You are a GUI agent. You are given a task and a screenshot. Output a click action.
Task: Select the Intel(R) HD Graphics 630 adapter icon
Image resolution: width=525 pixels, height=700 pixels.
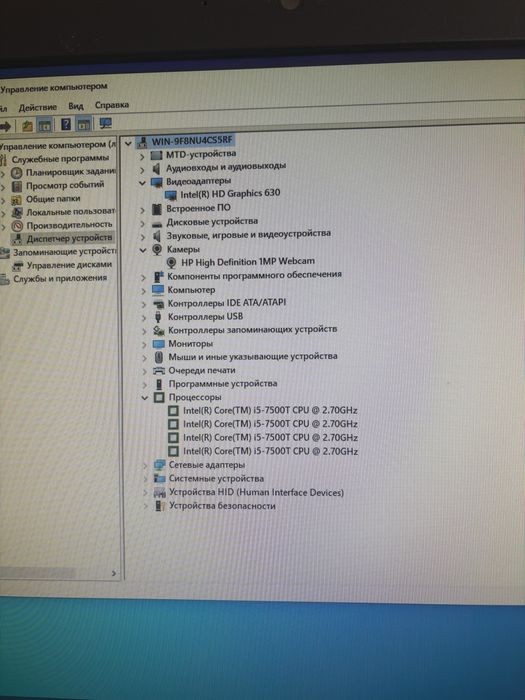171,195
